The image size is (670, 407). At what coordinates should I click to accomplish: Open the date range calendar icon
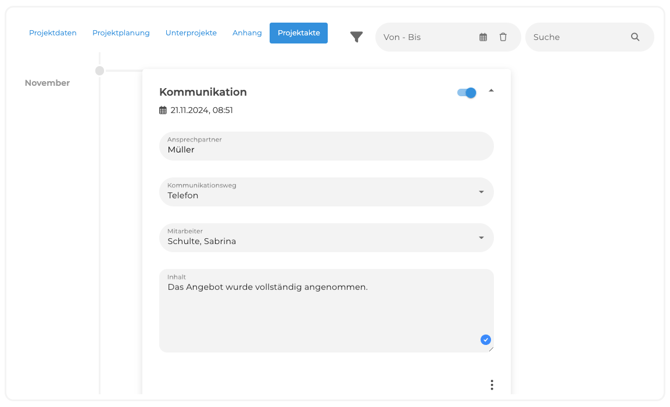[483, 37]
